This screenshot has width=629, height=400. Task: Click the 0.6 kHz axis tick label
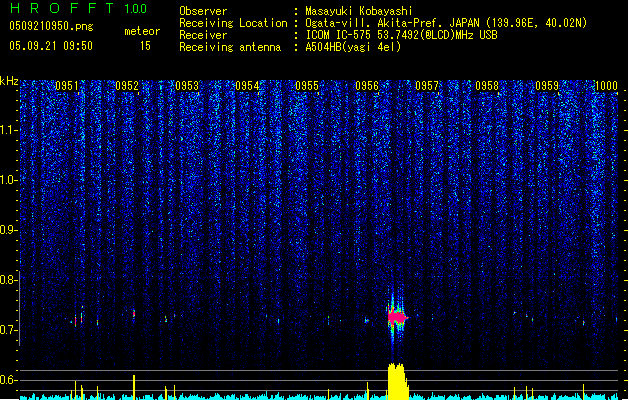[8, 380]
